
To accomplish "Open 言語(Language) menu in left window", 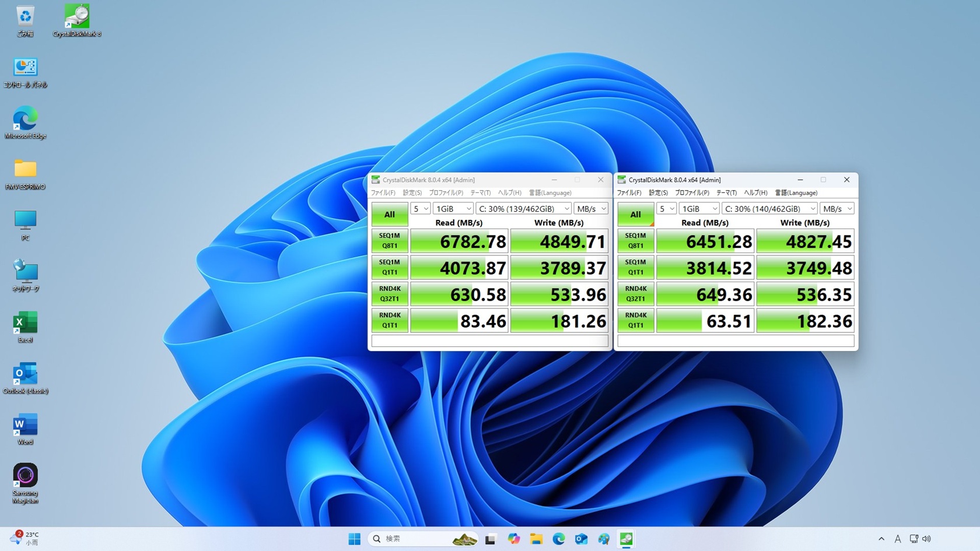I will tap(550, 192).
